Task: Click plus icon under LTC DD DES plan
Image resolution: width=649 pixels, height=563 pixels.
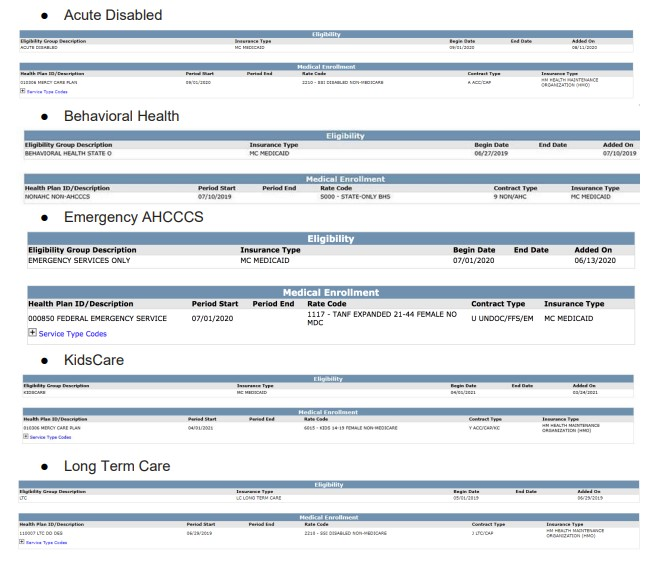Action: click(x=23, y=541)
